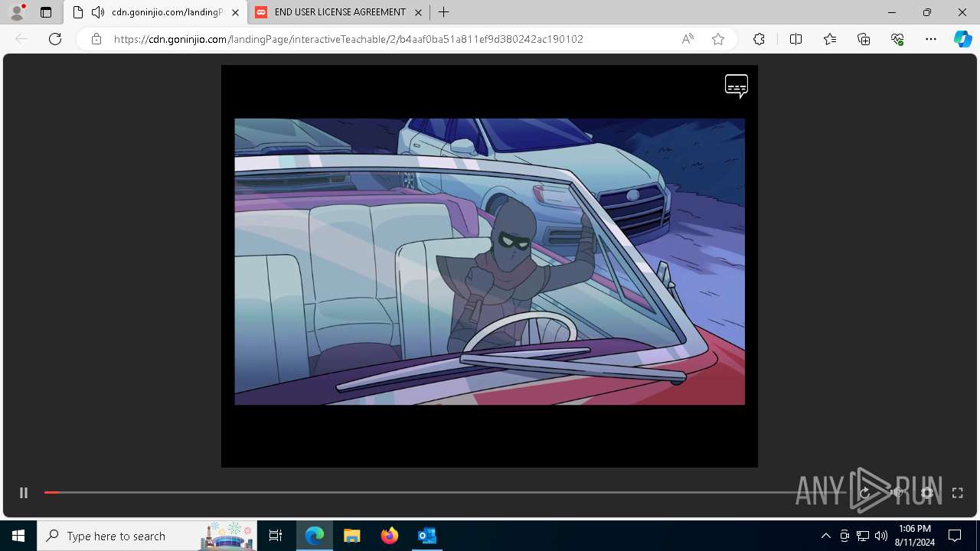Click the cartoon video frame
The image size is (980, 551).
(x=489, y=262)
